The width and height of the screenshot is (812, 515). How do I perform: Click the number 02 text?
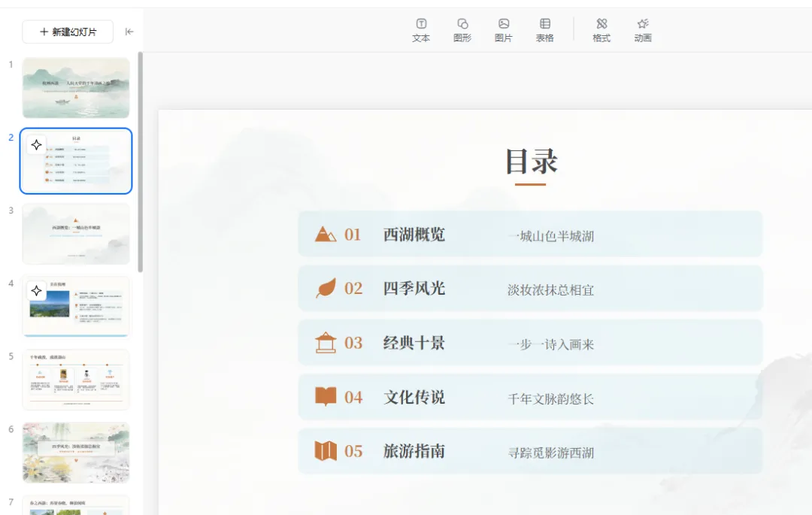[353, 288]
